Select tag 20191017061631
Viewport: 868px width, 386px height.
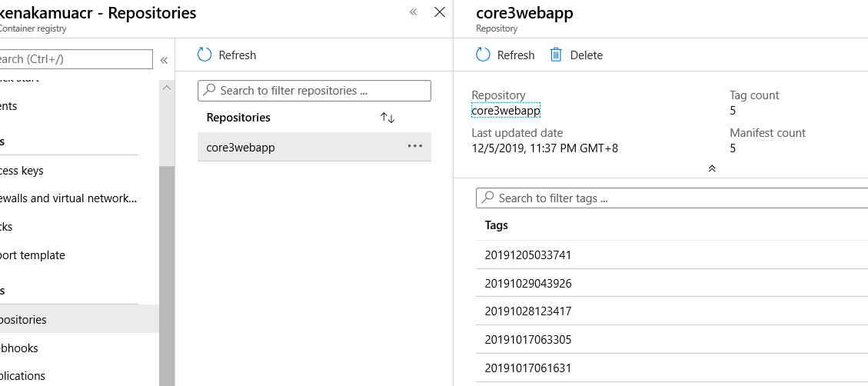click(528, 368)
